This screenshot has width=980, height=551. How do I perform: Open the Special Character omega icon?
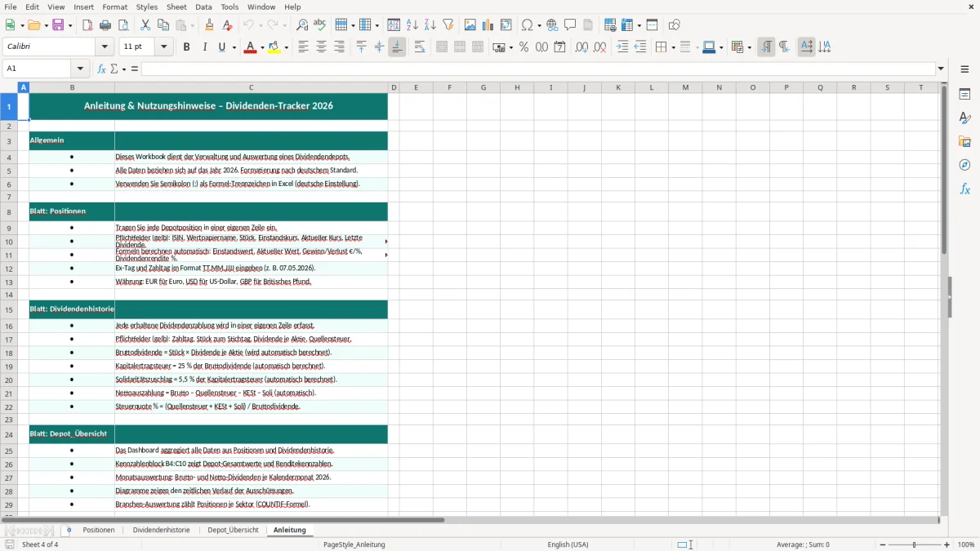(527, 25)
